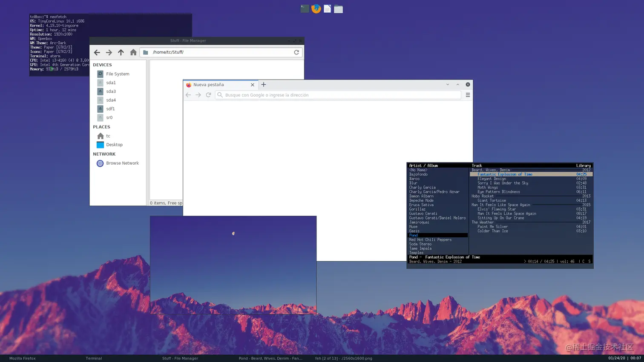The width and height of the screenshot is (644, 362).
Task: Select artist Muse
Action: coord(413,227)
